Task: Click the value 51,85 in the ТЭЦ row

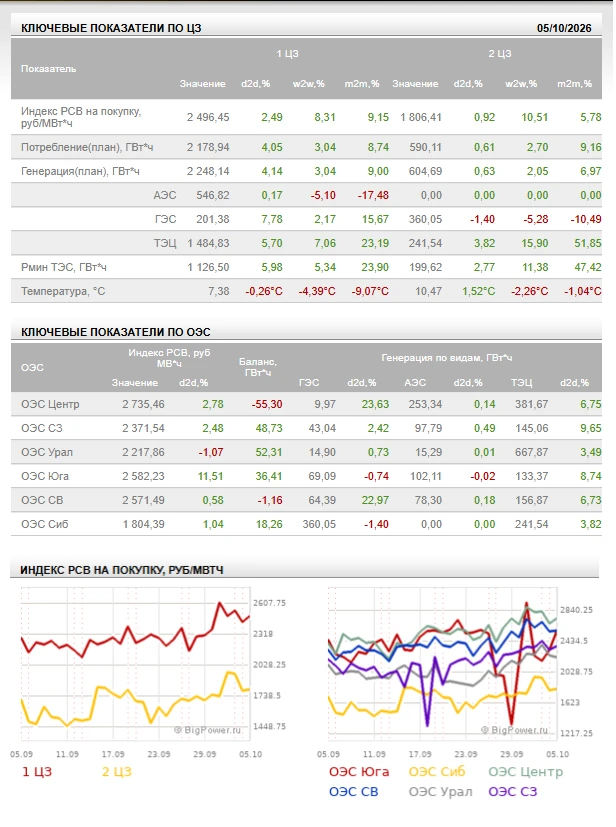Action: coord(588,243)
